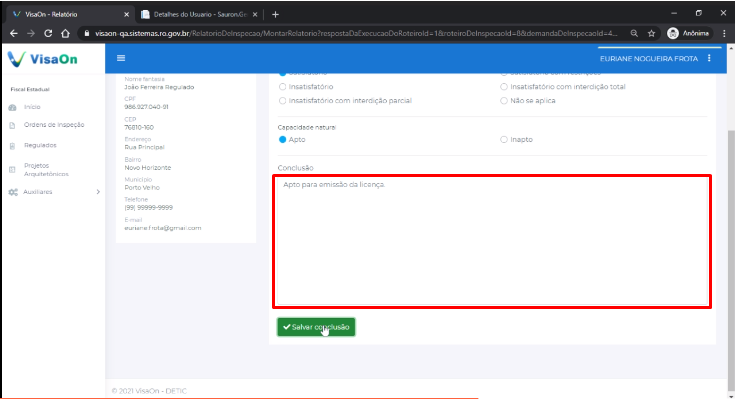
Task: Click the browser address bar URL
Action: click(356, 33)
